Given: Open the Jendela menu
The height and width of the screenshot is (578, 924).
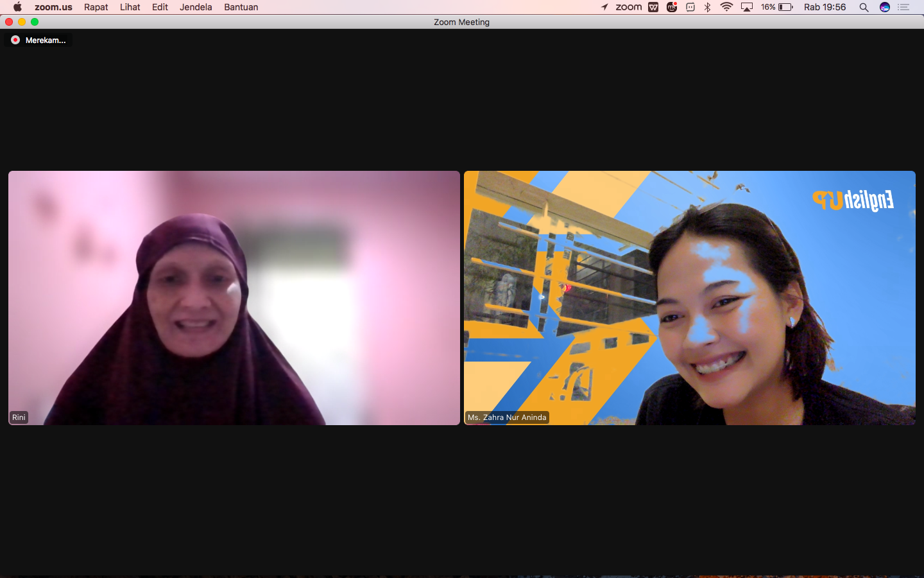Looking at the screenshot, I should (196, 7).
